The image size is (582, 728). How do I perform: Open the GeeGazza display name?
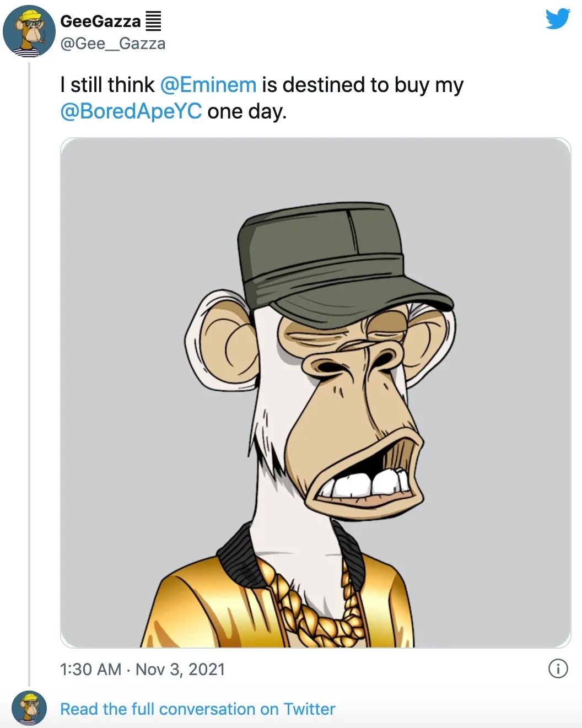click(100, 21)
